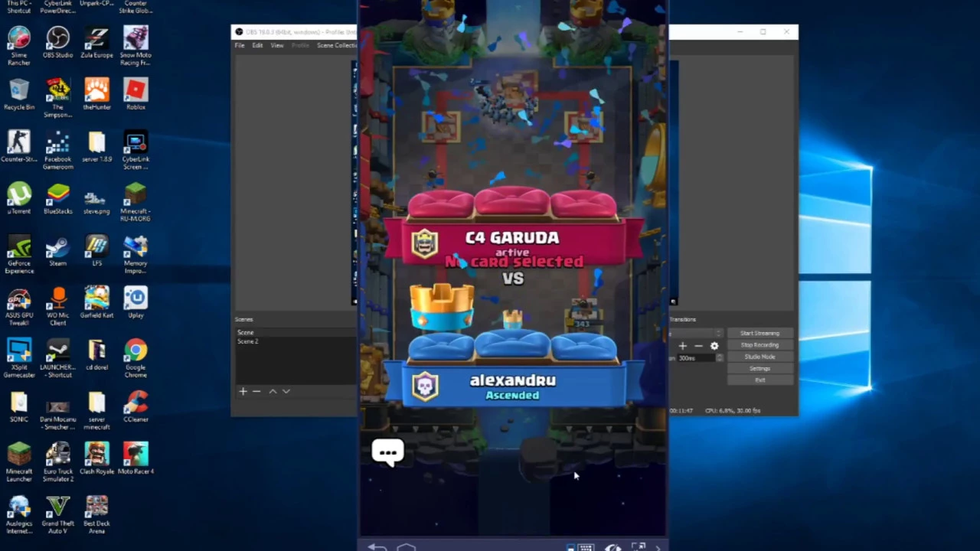Open Google Chrome desktop shortcut
The height and width of the screenshot is (551, 980).
click(x=136, y=357)
